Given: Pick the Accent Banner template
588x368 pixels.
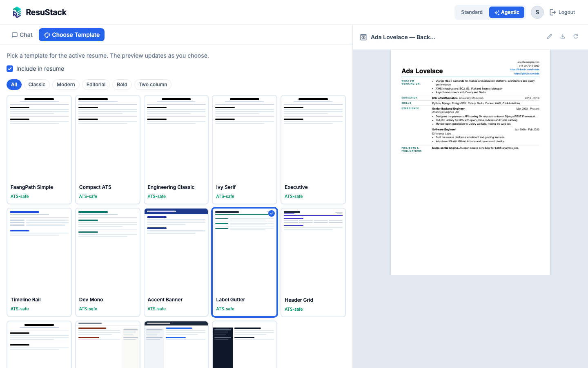Looking at the screenshot, I should pyautogui.click(x=176, y=262).
